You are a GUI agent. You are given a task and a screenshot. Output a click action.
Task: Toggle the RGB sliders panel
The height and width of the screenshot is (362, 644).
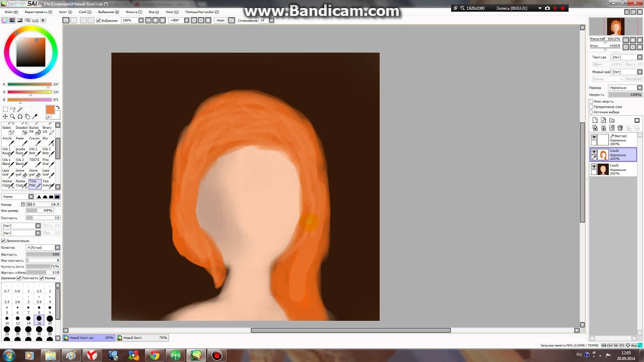(12, 20)
